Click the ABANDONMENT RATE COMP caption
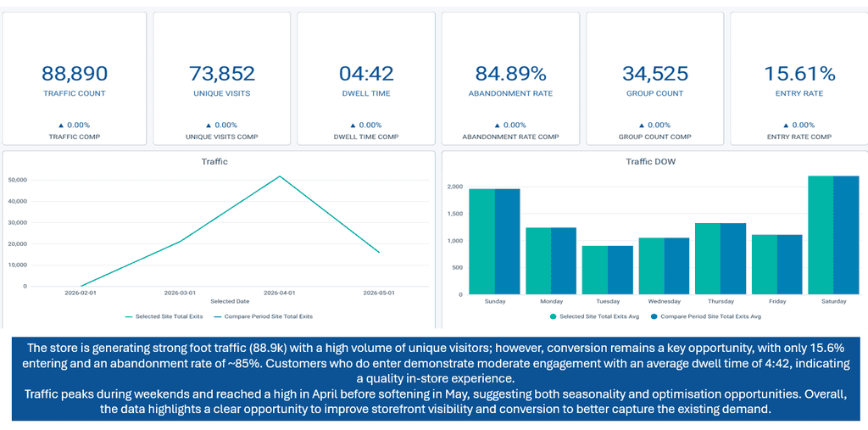 (x=510, y=137)
